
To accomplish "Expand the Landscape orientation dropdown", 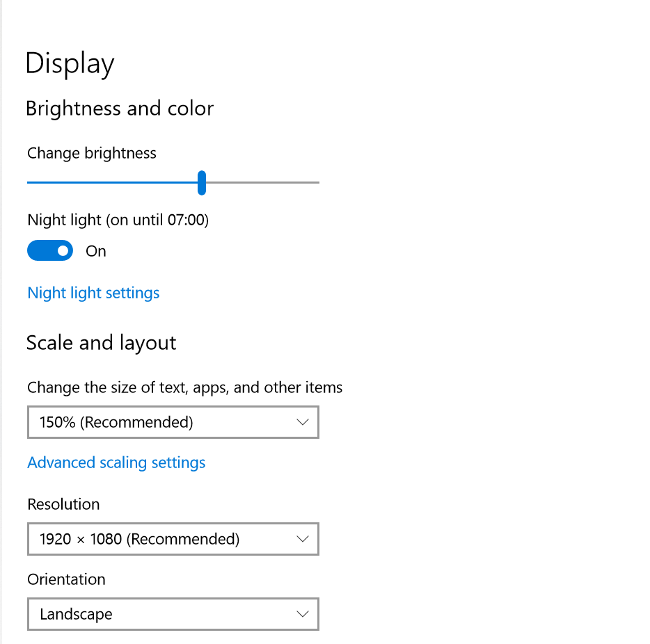I will click(x=173, y=614).
